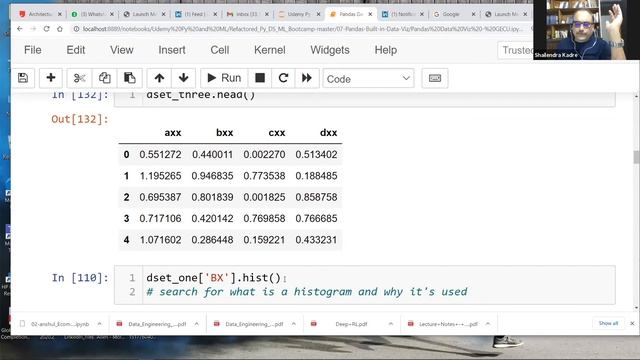Click cell value 0.946835

click(212, 176)
